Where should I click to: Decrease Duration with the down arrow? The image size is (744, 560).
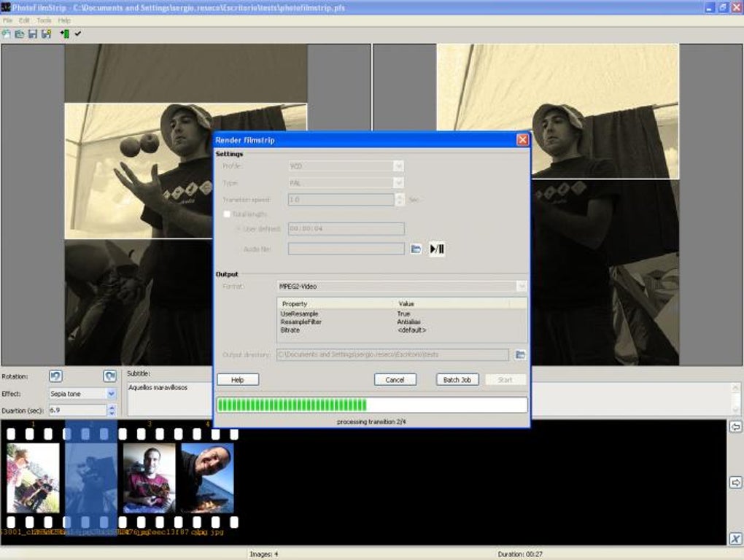(x=112, y=413)
